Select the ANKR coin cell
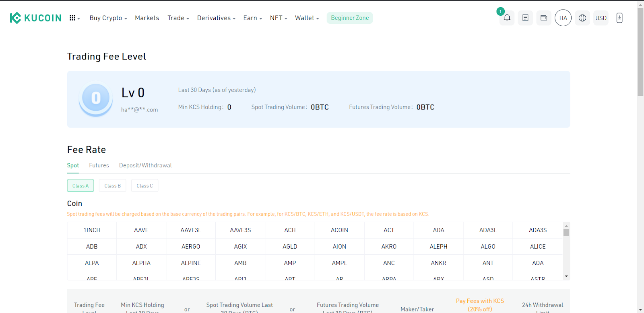Image resolution: width=644 pixels, height=313 pixels. click(438, 263)
